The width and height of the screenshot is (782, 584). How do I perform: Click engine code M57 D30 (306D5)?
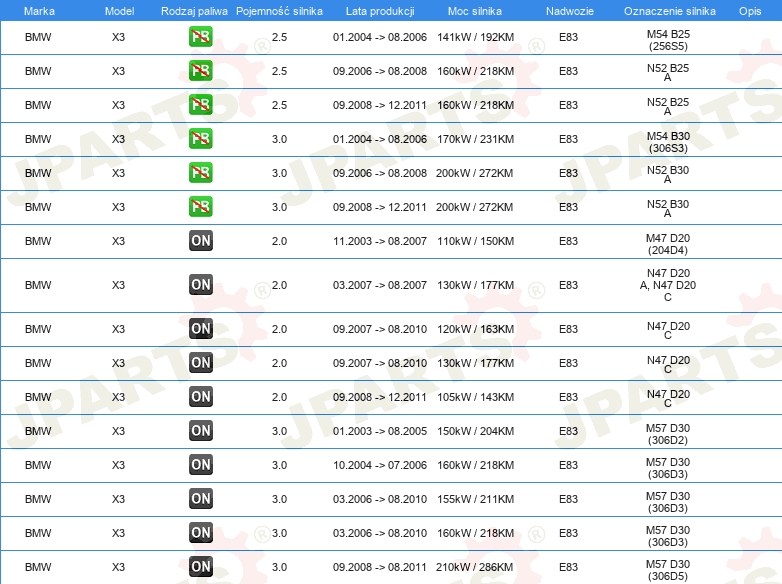(x=668, y=570)
